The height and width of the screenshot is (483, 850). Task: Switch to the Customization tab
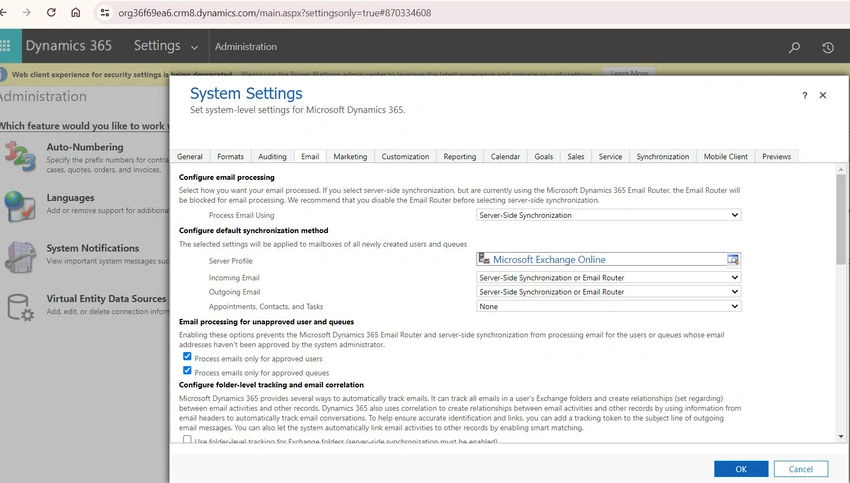pyautogui.click(x=405, y=157)
